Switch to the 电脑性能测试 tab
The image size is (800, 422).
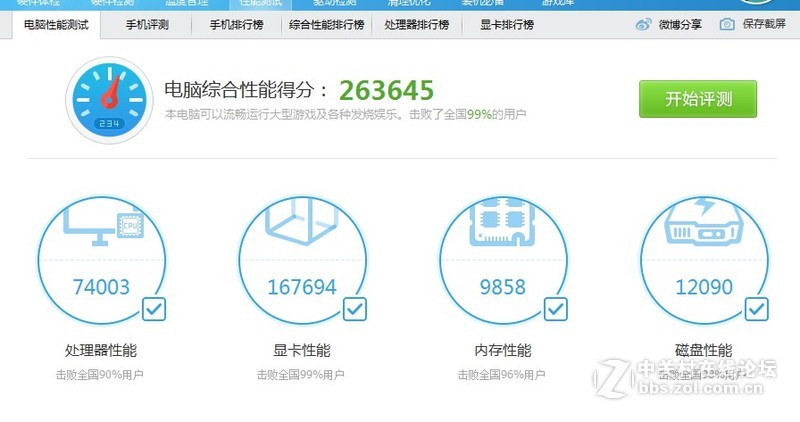[56, 24]
